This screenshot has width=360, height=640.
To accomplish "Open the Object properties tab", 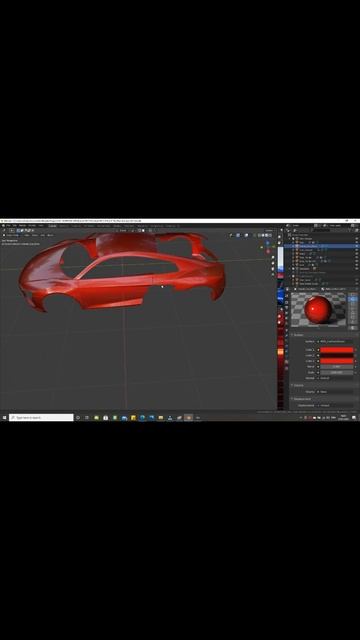I will (287, 329).
